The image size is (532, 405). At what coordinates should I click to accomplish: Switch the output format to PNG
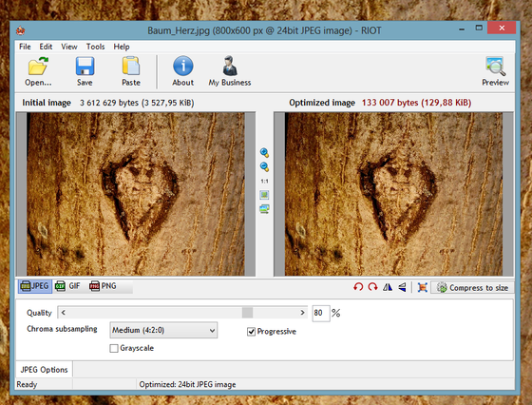[x=103, y=286]
